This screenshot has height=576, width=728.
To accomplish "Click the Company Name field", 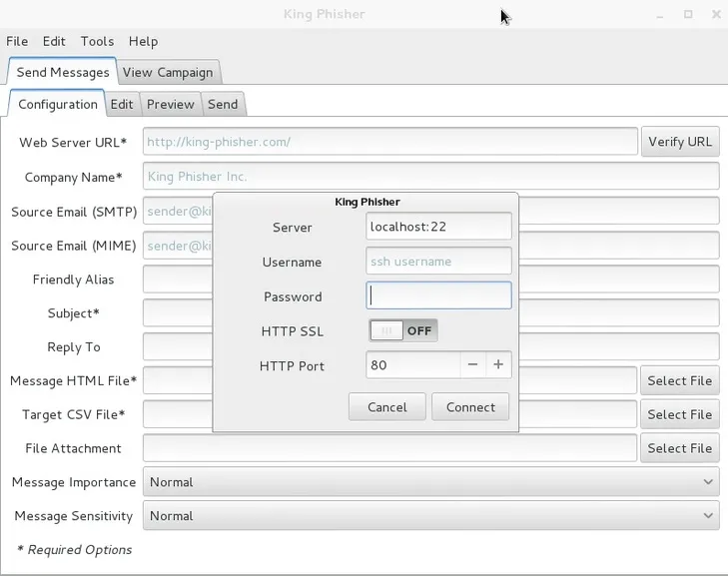I will (x=430, y=177).
